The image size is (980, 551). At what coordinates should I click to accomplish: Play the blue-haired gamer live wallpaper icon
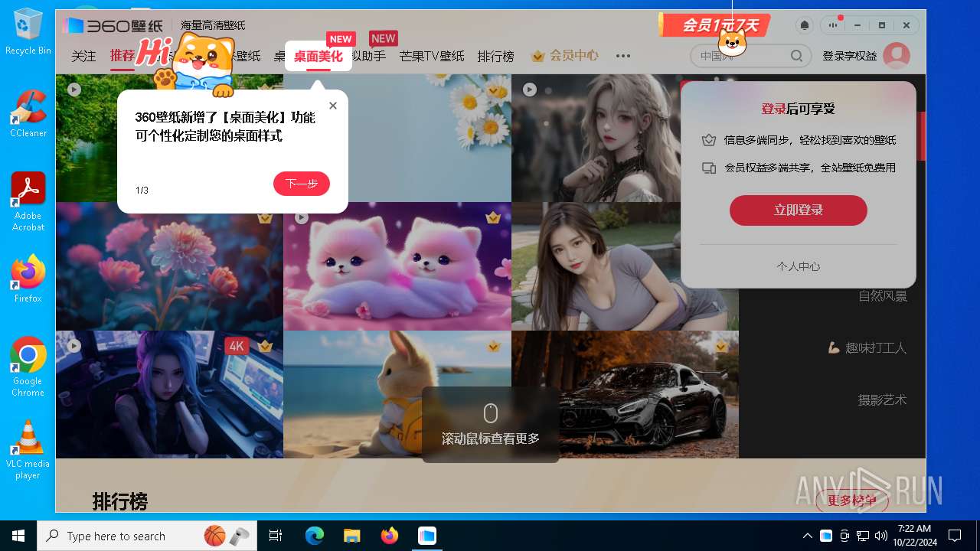click(x=73, y=346)
